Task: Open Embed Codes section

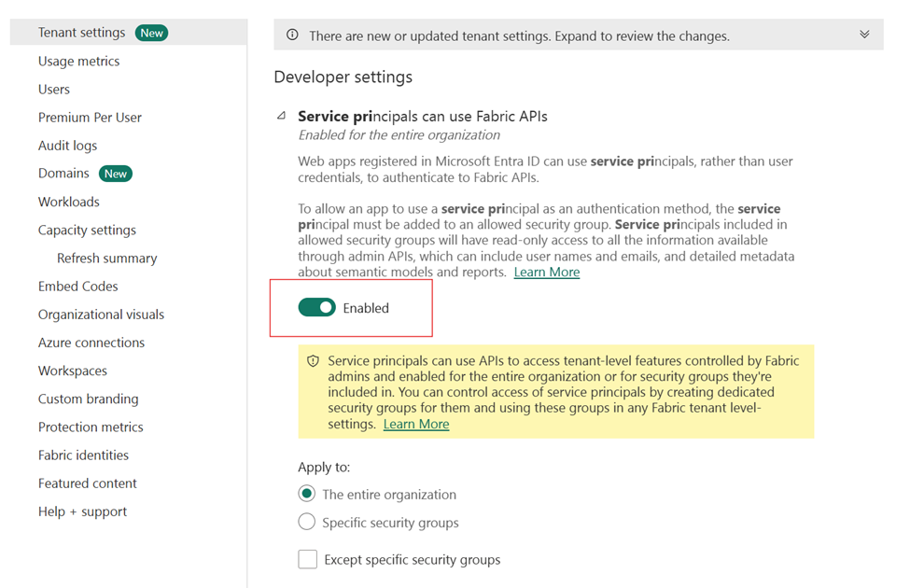Action: coord(77,287)
